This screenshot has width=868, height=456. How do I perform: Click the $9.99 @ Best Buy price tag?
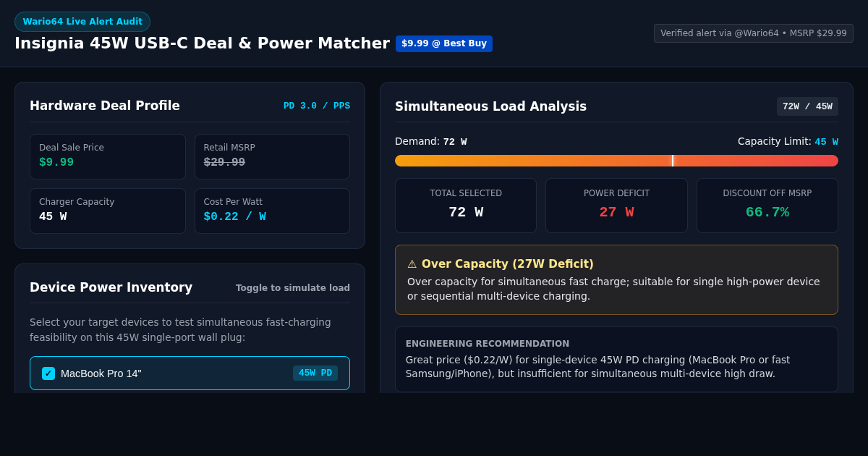pos(444,43)
